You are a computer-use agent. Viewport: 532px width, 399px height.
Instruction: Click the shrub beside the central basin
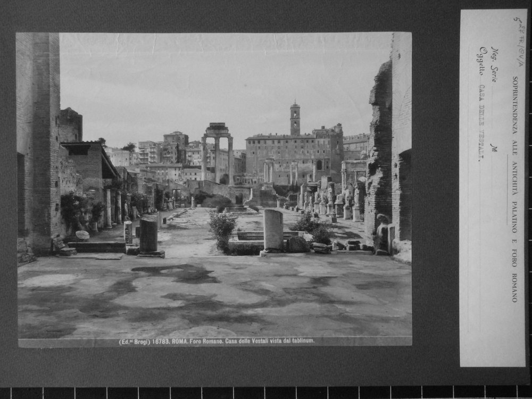click(222, 229)
